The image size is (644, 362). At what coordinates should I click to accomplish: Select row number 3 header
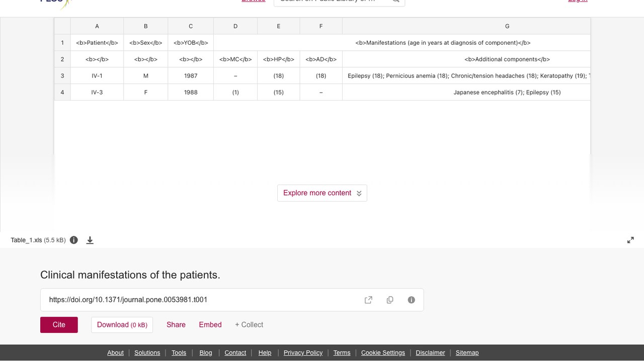[x=62, y=76]
